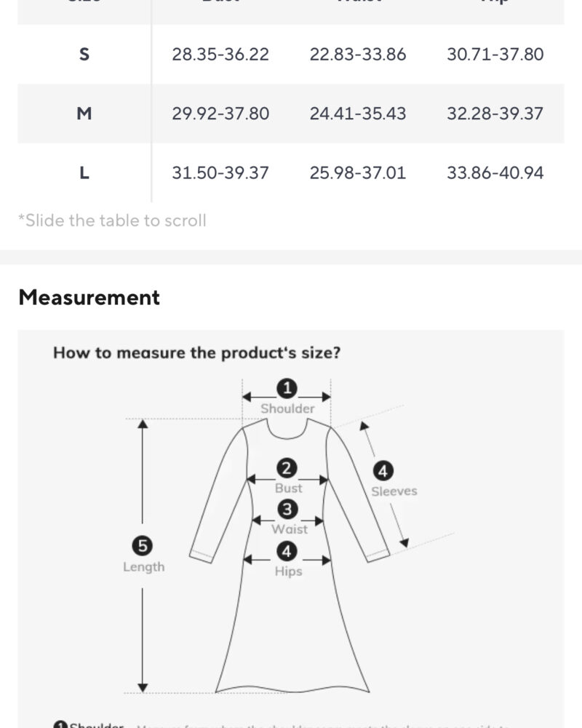Click the Sleeves label in the diagram
Screen dimensions: 582x728
tap(394, 491)
